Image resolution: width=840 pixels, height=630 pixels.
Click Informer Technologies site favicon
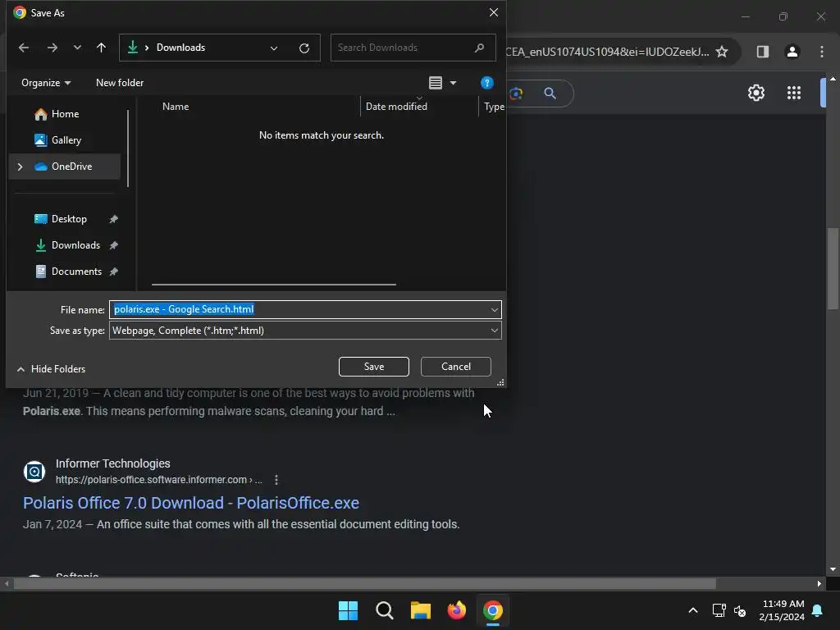(x=34, y=472)
